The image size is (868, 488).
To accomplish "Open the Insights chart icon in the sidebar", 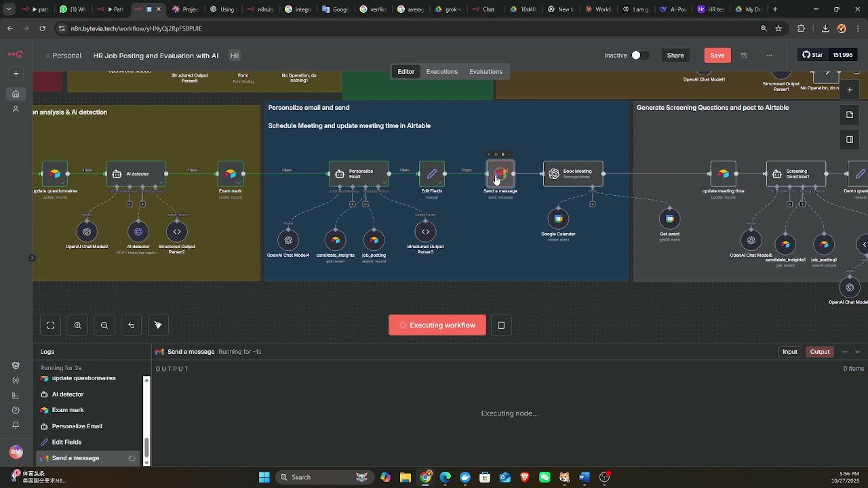I will 16,395.
